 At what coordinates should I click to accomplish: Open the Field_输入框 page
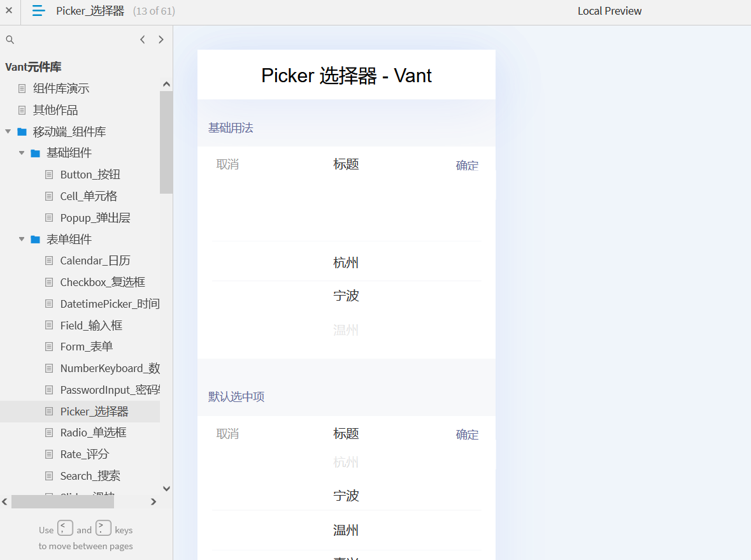click(92, 326)
